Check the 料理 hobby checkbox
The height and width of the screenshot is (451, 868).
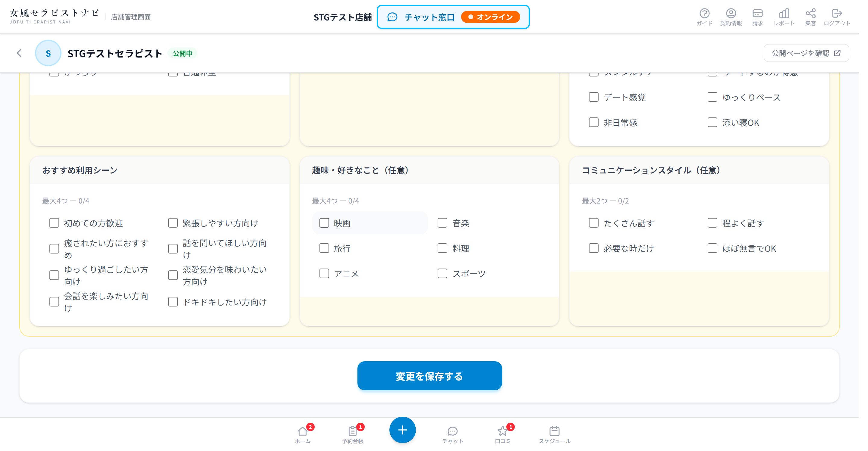point(447,251)
